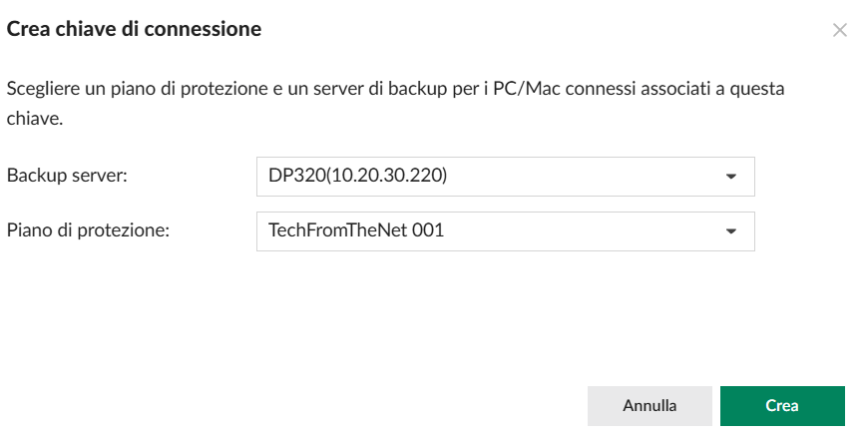The image size is (868, 440).
Task: Focus the protection plan combo box field
Action: coord(505,230)
